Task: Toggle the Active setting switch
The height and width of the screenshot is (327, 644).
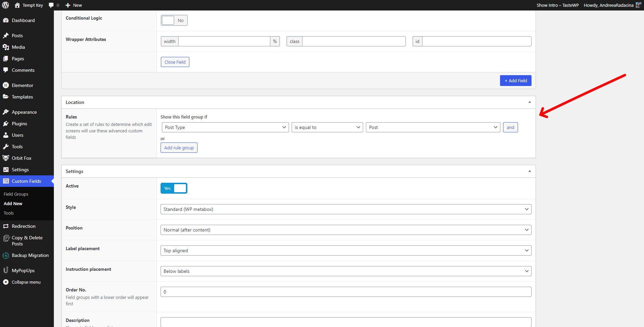Action: pos(174,188)
